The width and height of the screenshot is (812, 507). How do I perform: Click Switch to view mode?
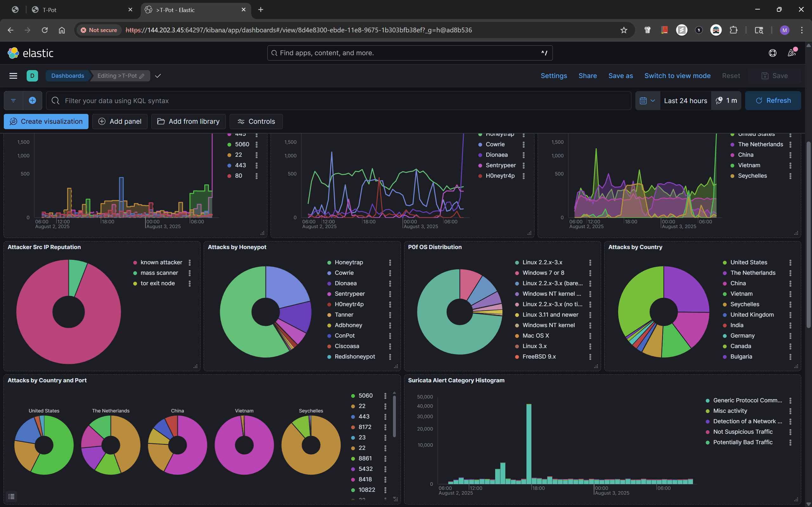(x=677, y=76)
